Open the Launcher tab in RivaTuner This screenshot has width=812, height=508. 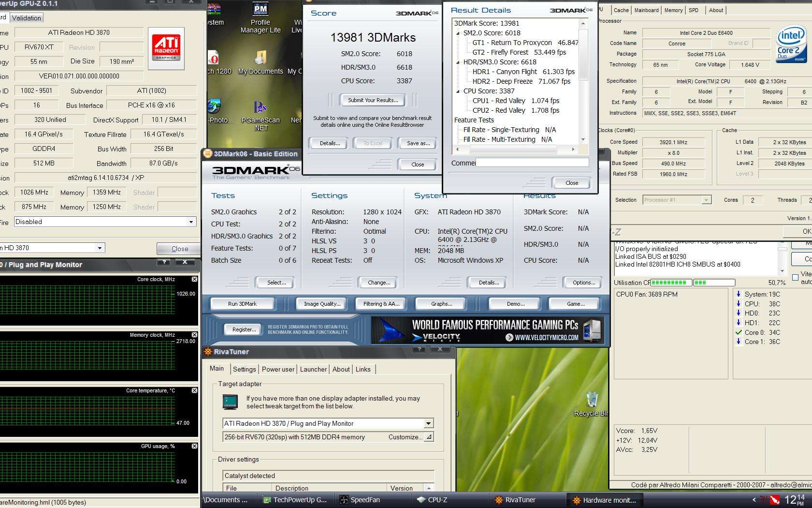(x=313, y=369)
